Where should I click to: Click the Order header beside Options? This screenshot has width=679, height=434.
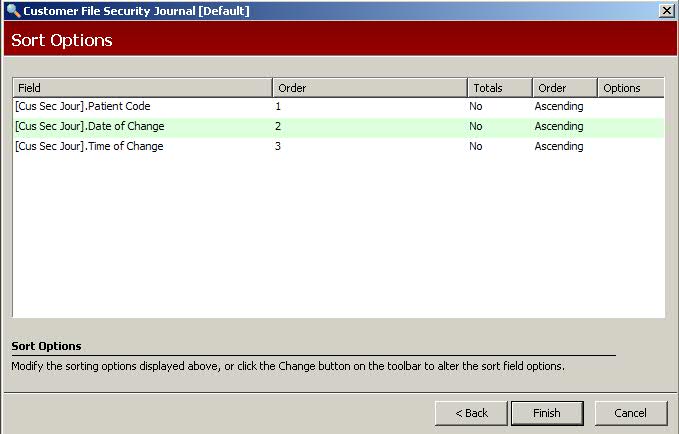[x=564, y=88]
